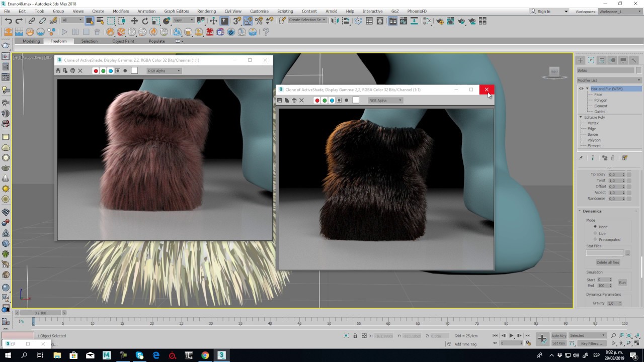Click the PhoenixFD help question mark icon

coord(266,32)
